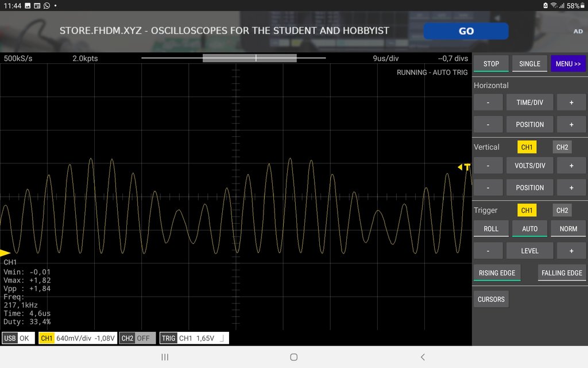Tap the Wi-Fi icon in status bar
588x368 pixels.
[554, 5]
